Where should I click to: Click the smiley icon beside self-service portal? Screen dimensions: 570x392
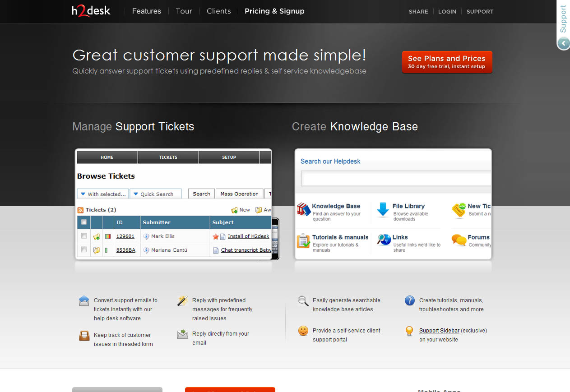click(303, 331)
